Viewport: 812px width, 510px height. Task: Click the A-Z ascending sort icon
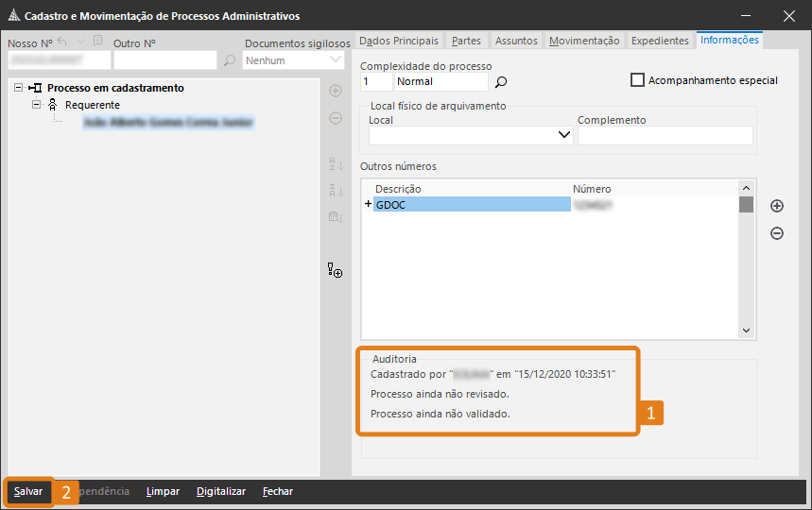(335, 164)
